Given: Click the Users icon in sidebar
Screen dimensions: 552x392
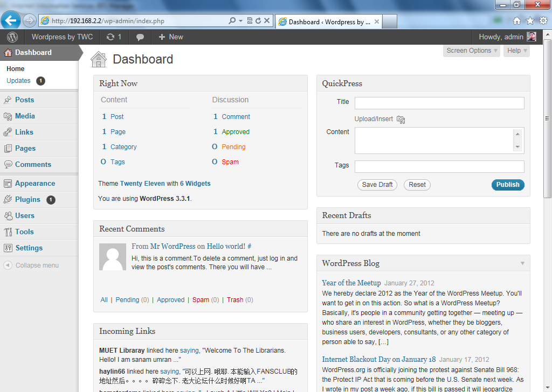Looking at the screenshot, I should click(x=8, y=215).
